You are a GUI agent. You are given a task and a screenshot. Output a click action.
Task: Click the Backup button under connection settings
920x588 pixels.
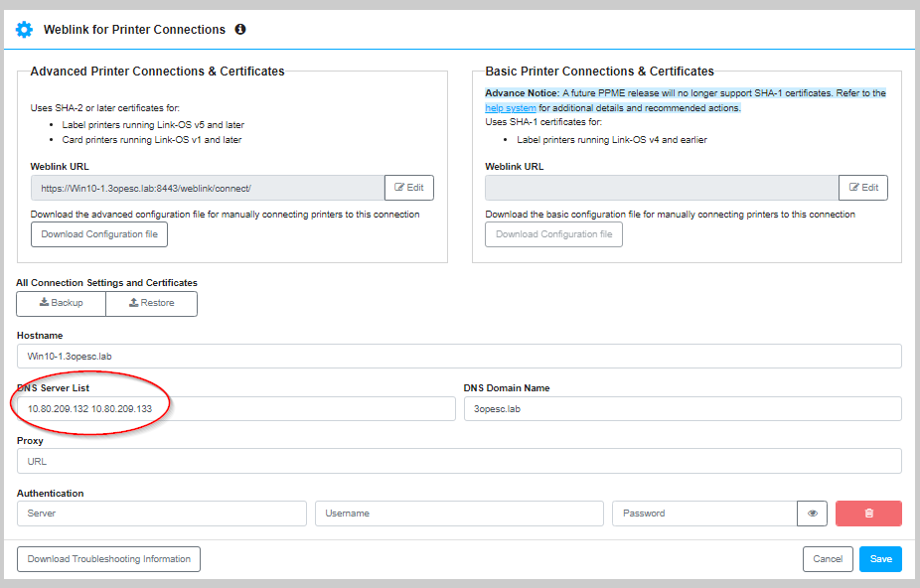(60, 304)
